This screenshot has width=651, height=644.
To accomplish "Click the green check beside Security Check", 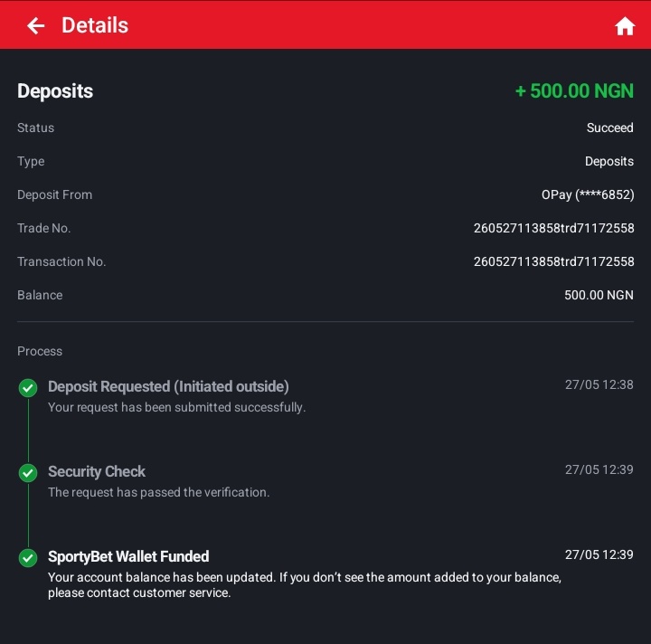I will (x=28, y=473).
